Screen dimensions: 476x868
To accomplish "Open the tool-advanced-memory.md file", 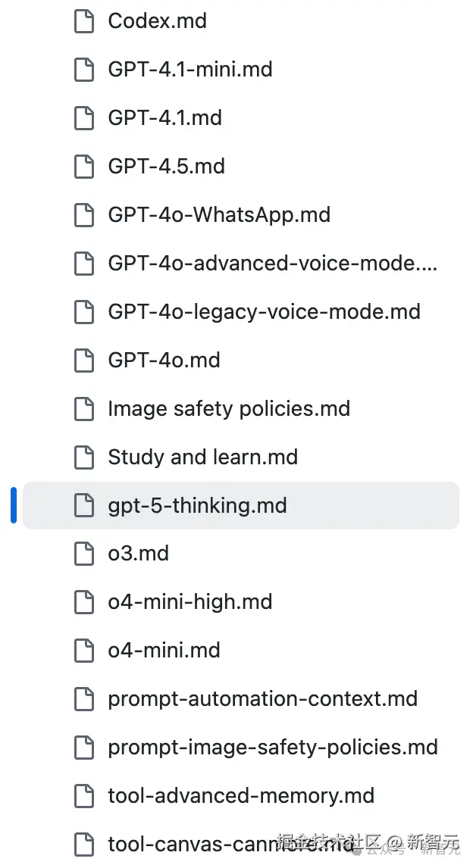I will (x=241, y=796).
